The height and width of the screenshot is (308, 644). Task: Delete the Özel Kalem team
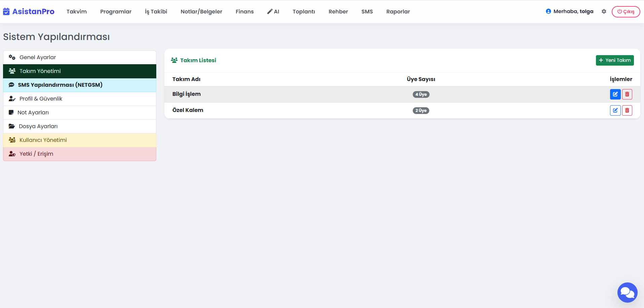[627, 111]
